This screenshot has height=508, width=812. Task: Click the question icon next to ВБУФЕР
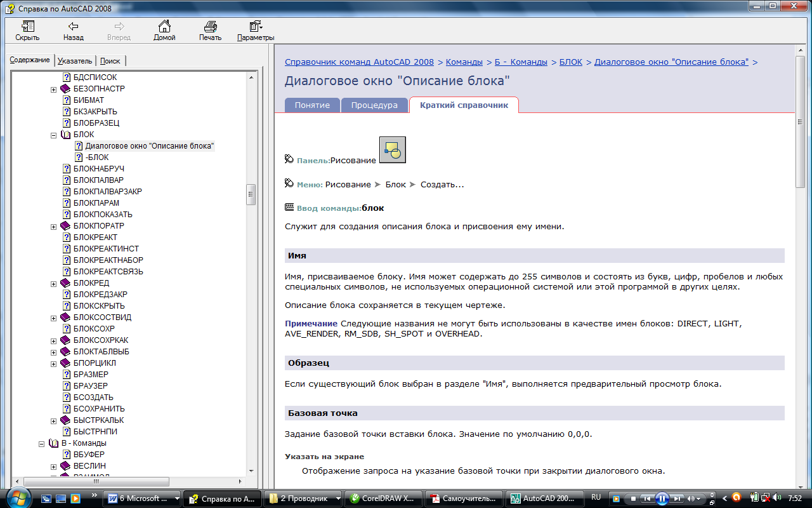tap(67, 455)
